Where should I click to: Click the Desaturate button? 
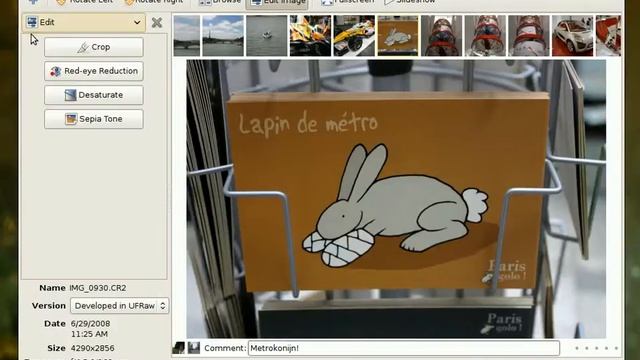[x=93, y=95]
